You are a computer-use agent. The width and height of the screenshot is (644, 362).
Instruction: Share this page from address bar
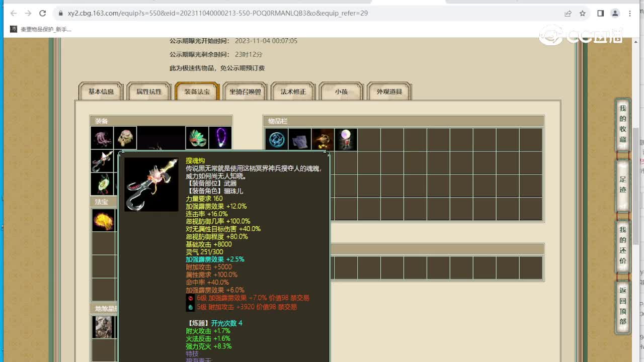(x=568, y=13)
